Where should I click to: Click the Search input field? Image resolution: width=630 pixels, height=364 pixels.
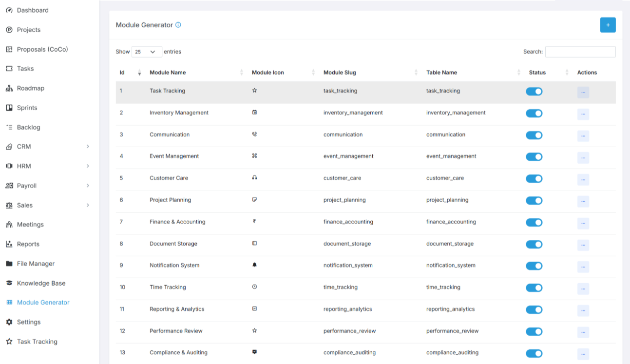tap(580, 52)
